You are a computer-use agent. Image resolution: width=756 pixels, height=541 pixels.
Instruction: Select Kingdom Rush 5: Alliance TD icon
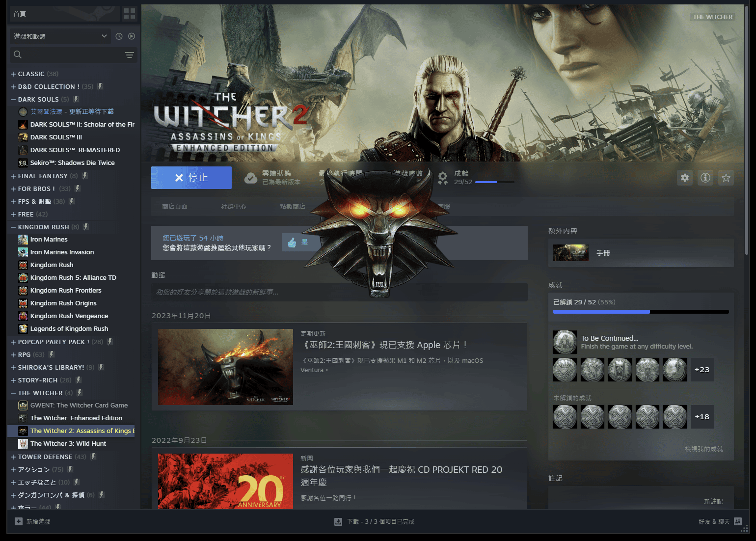tap(23, 278)
